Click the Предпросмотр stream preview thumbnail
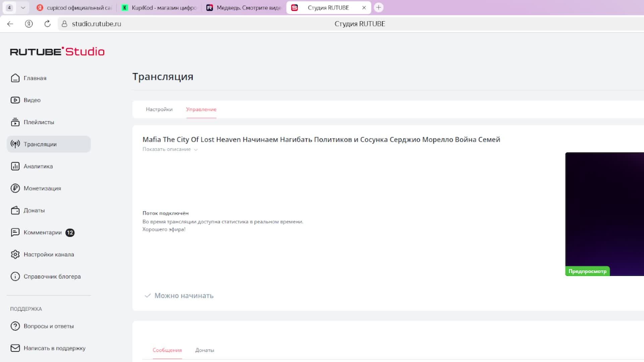The height and width of the screenshot is (362, 644). 604,215
